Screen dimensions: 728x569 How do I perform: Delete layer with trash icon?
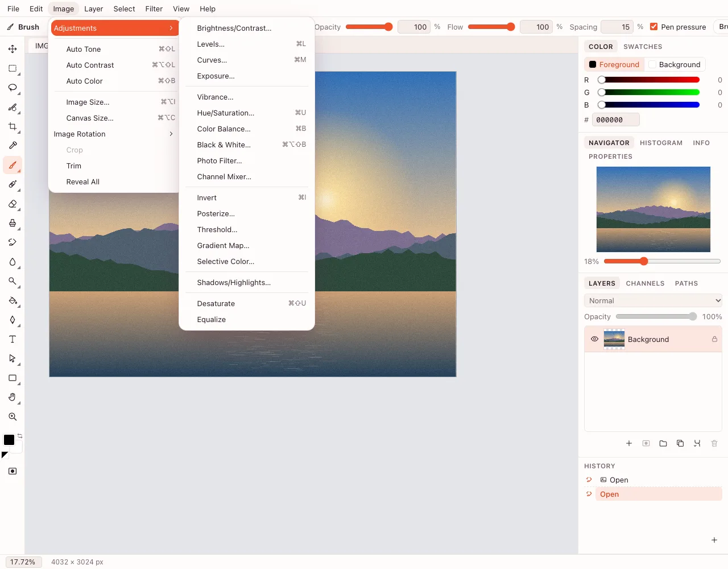click(x=714, y=443)
